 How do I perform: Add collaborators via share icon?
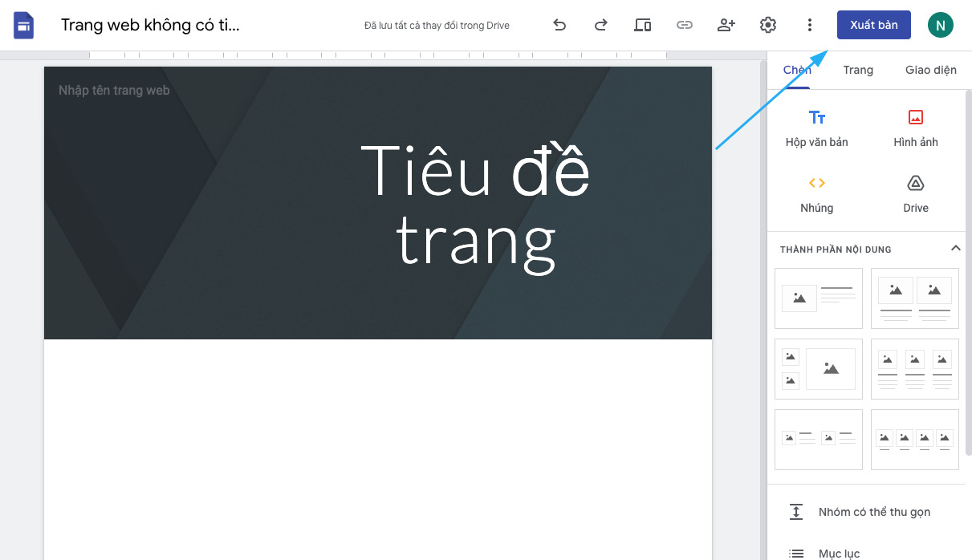(726, 25)
